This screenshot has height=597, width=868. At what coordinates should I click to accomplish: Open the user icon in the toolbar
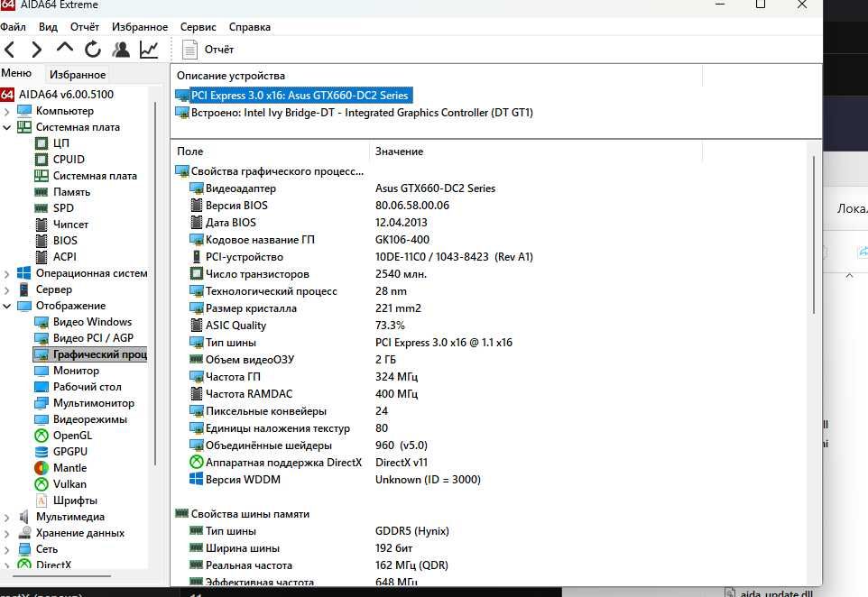(121, 50)
